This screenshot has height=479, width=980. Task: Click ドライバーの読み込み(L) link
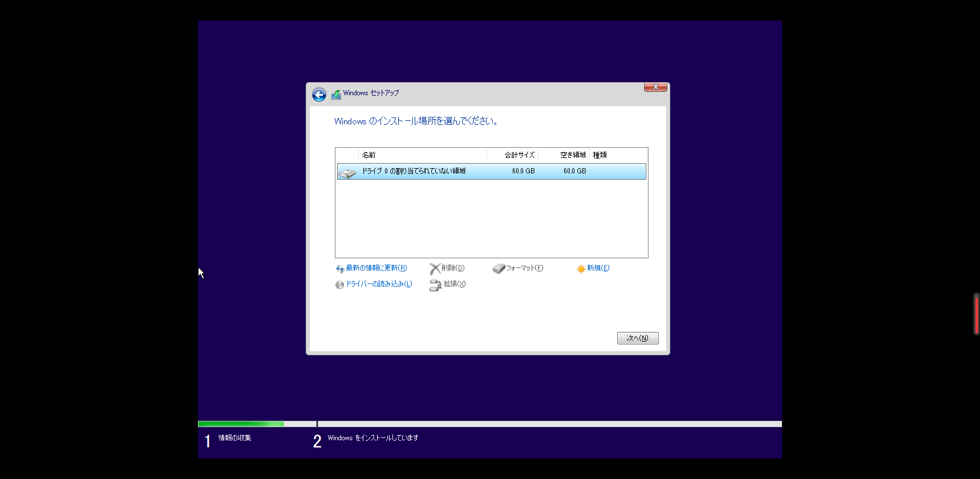(379, 284)
